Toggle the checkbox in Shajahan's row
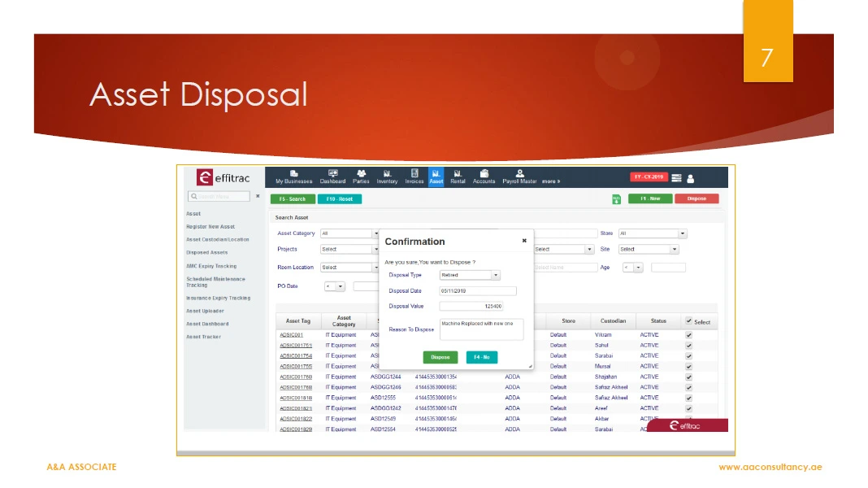The height and width of the screenshot is (488, 868). click(689, 377)
